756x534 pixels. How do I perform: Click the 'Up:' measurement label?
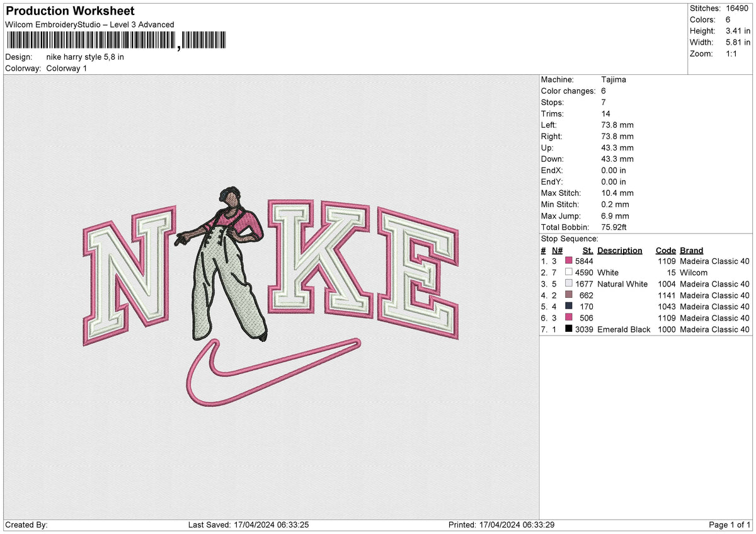[x=548, y=148]
